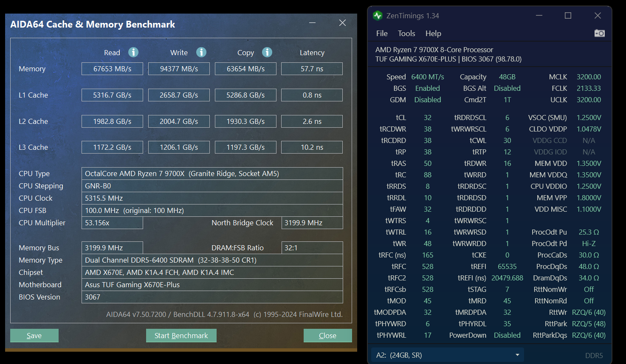The height and width of the screenshot is (364, 626).
Task: Click the tRAS value 50
Action: (x=428, y=163)
